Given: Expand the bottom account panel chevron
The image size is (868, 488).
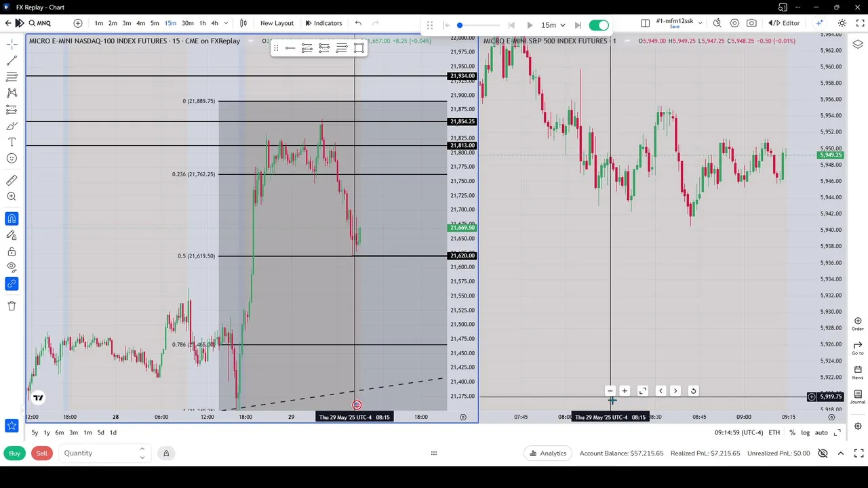Looking at the screenshot, I should [x=841, y=453].
